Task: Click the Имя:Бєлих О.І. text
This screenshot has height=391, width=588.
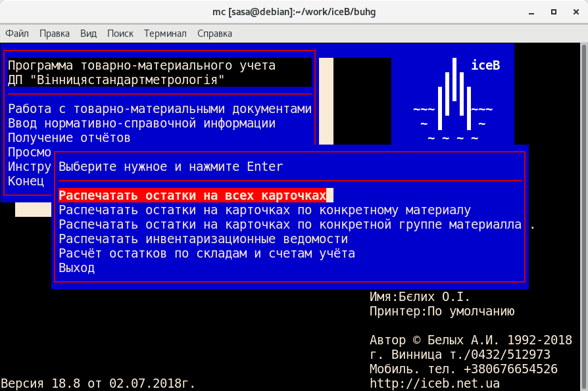Action: (420, 297)
